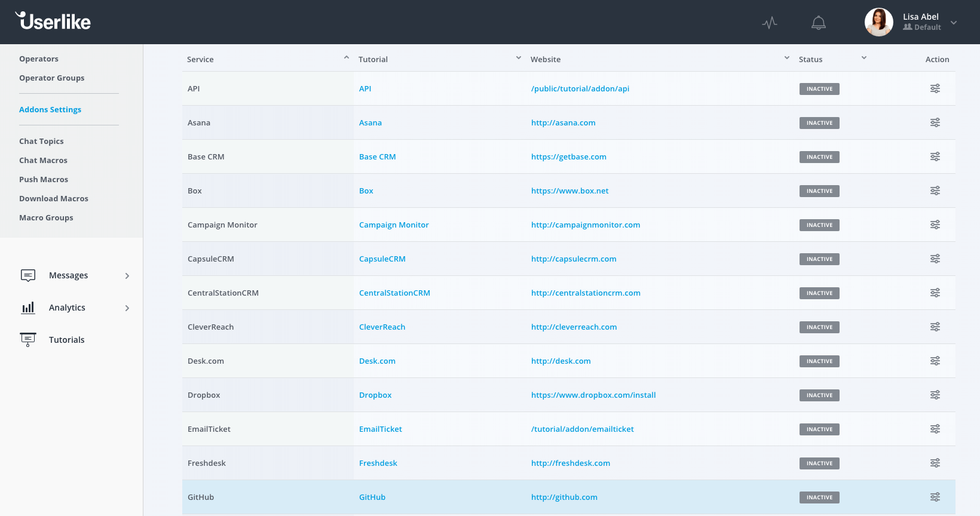
Task: Click the Messages chat icon in sidebar
Action: coord(28,275)
